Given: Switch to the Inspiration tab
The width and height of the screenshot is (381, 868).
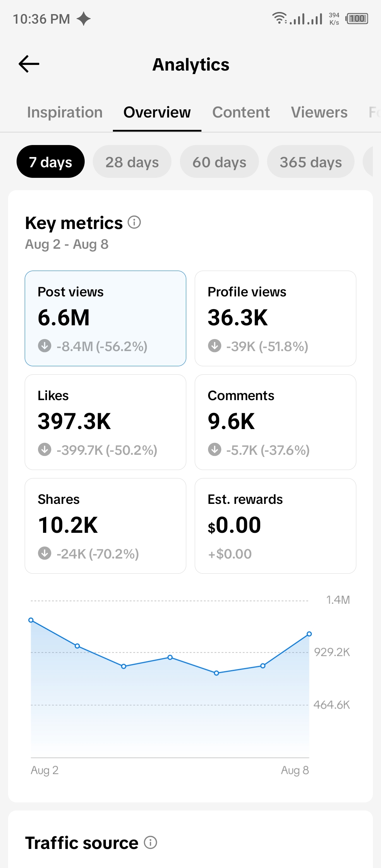Looking at the screenshot, I should [x=65, y=112].
